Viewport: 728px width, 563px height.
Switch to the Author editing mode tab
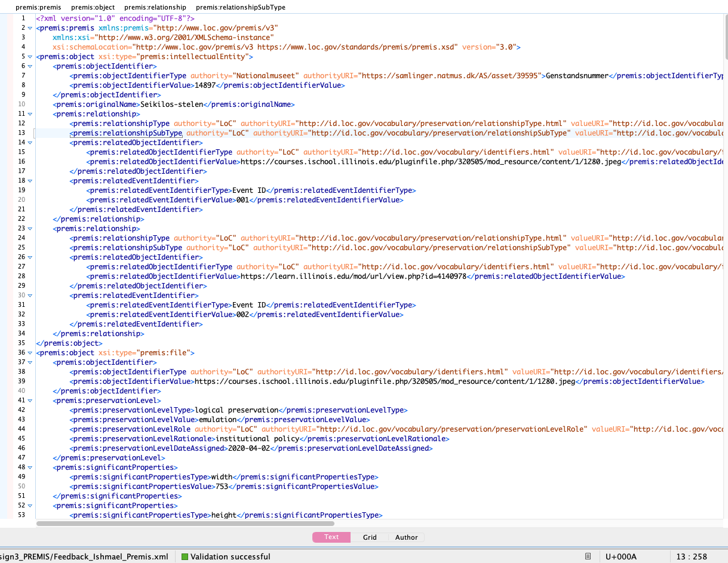406,537
